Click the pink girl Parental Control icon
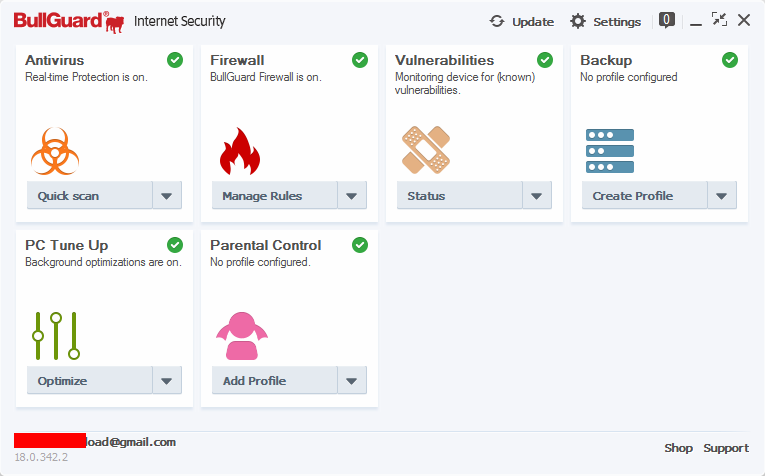The width and height of the screenshot is (765, 476). (x=242, y=336)
